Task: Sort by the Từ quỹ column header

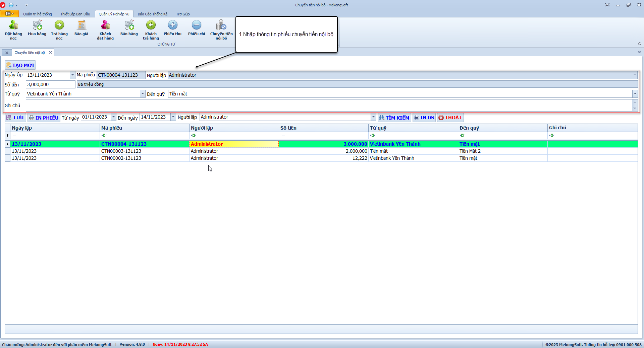Action: pos(413,128)
